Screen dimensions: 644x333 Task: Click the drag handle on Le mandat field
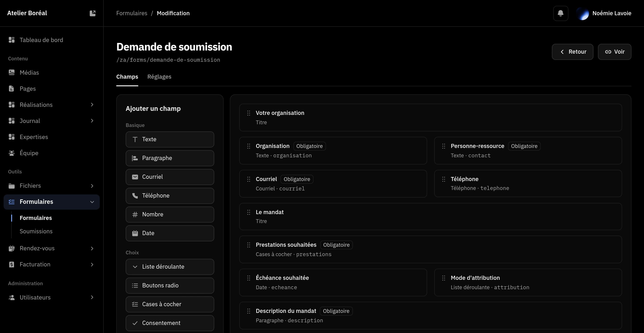tap(248, 212)
